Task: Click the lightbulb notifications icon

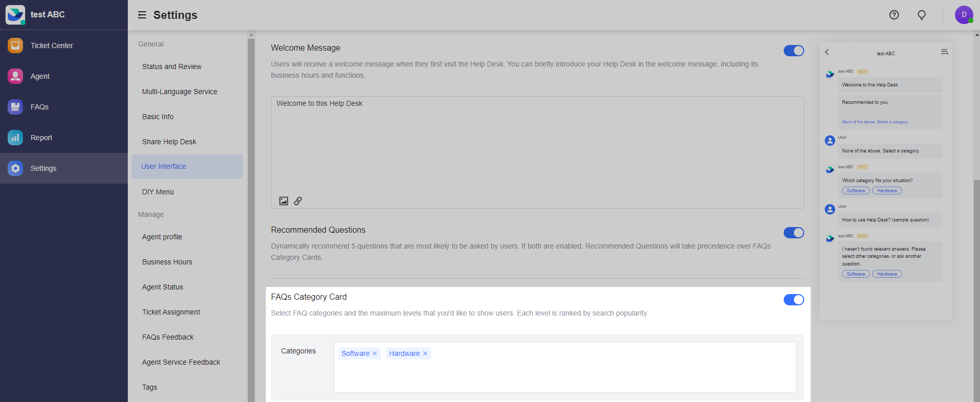Action: [x=922, y=15]
